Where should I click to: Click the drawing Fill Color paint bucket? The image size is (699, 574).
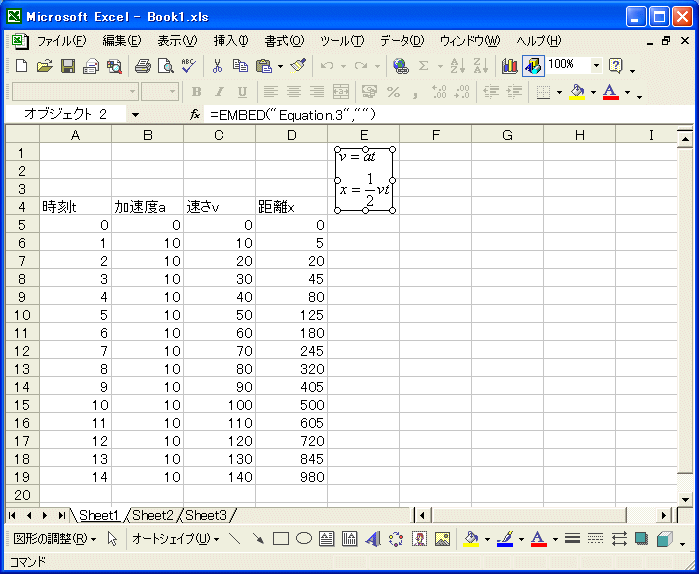471,539
